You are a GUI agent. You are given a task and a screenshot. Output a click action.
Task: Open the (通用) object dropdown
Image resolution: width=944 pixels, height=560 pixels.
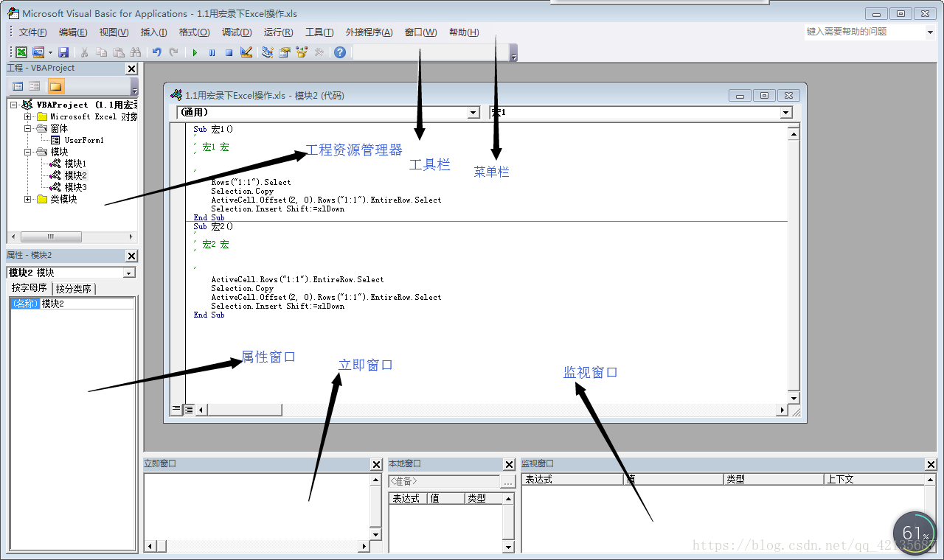pyautogui.click(x=474, y=113)
